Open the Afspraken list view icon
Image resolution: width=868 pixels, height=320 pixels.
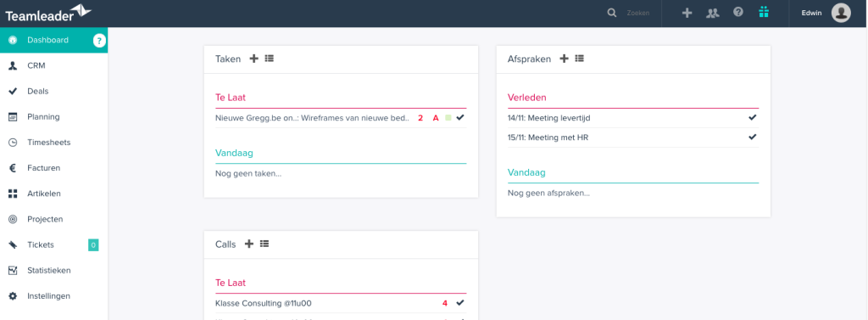(579, 59)
